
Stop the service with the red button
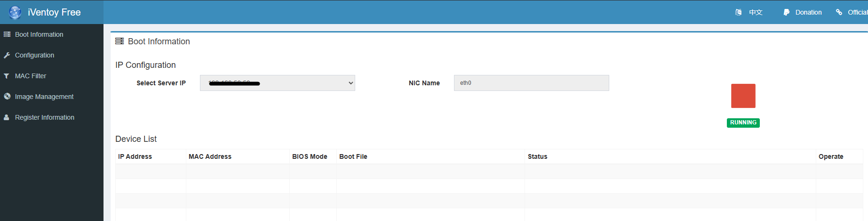tap(743, 96)
